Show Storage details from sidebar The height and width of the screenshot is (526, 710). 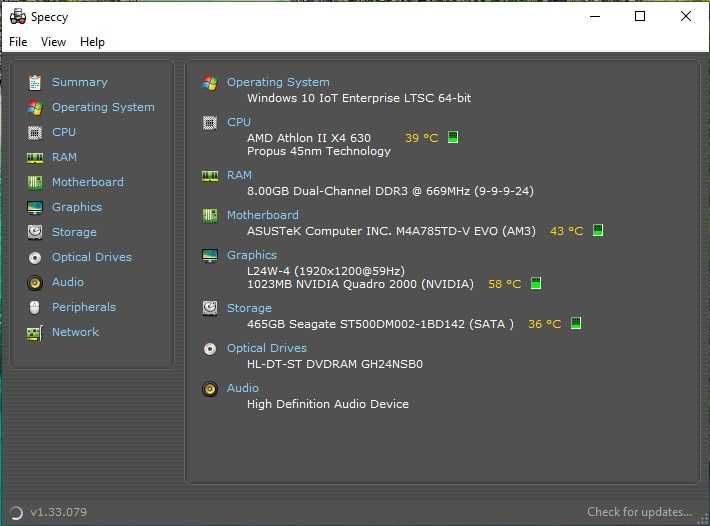(x=74, y=232)
